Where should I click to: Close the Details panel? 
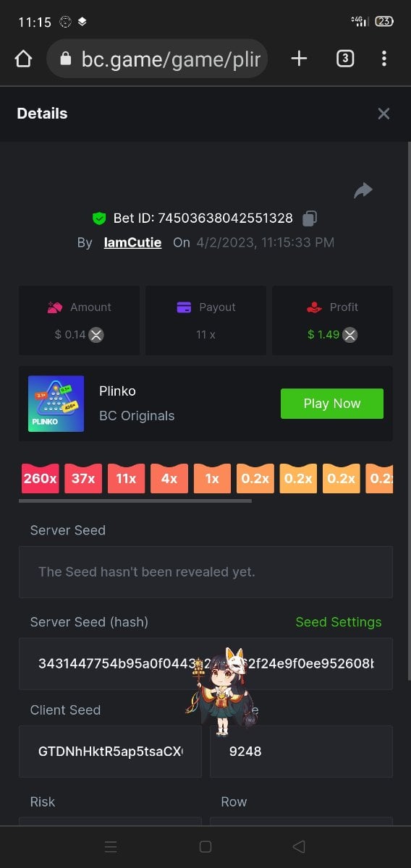coord(384,114)
